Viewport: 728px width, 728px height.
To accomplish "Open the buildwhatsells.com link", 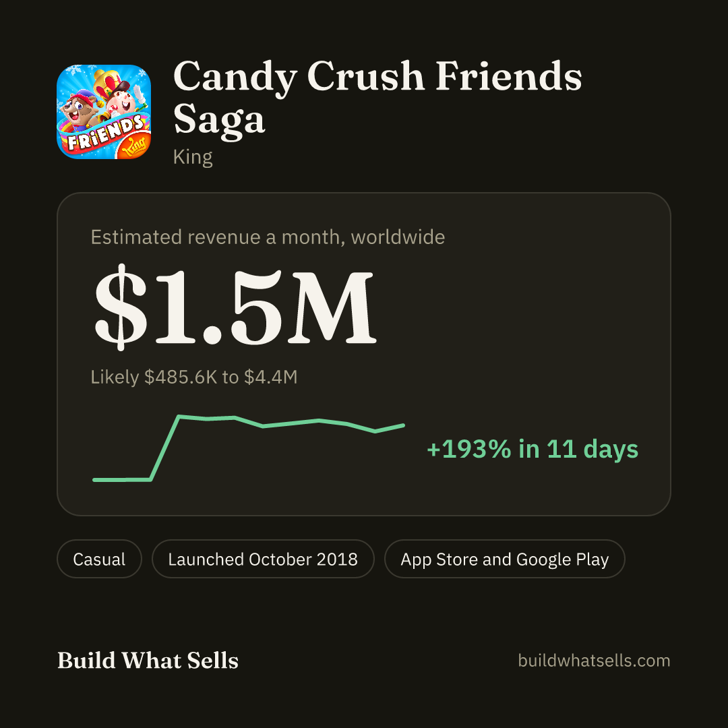I will [x=594, y=660].
